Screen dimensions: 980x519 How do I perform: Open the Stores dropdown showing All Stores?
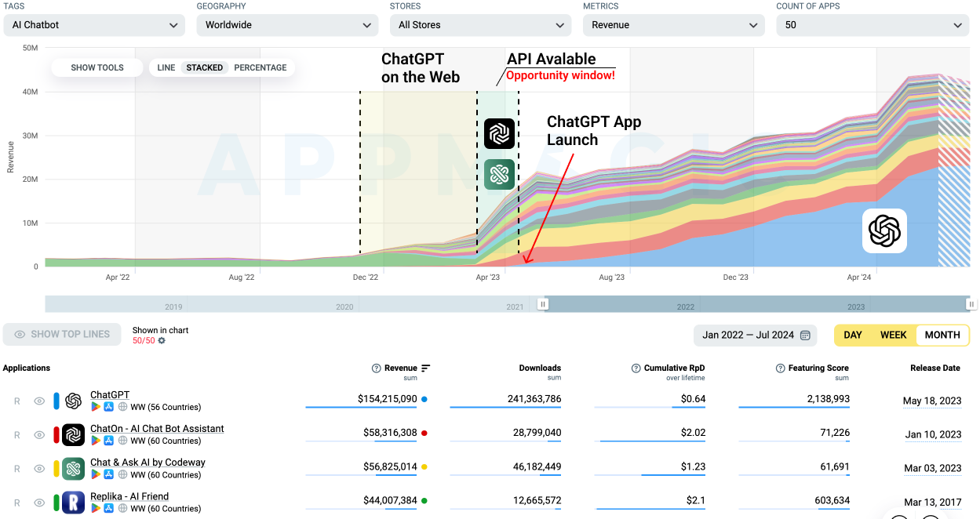(x=480, y=25)
